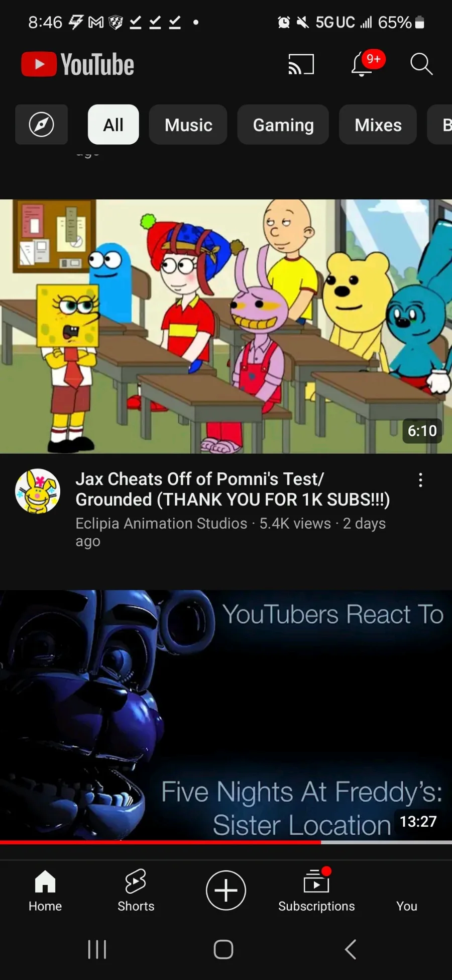Open Jax Cheats Off of Pomni's Test title

click(x=233, y=489)
